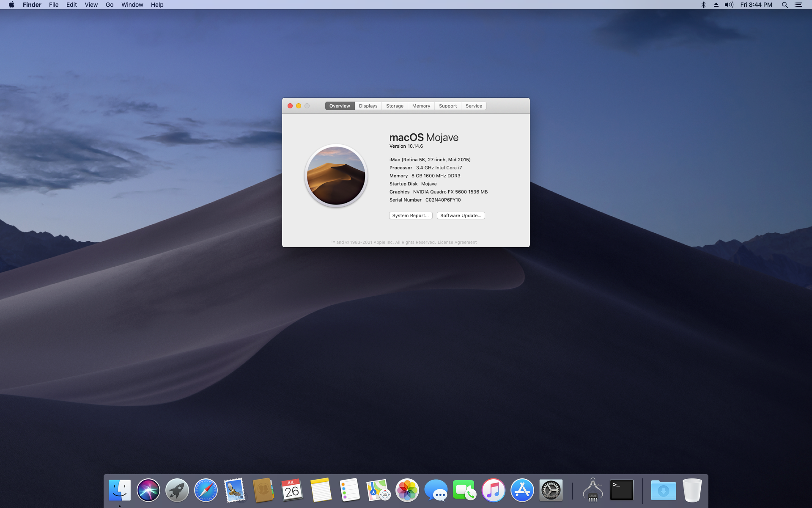Open the App Store icon
This screenshot has width=812, height=508.
[522, 490]
